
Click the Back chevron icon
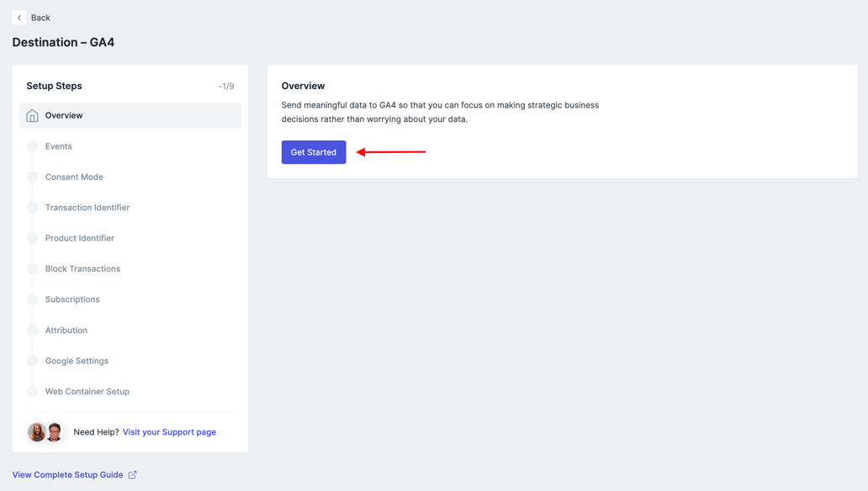(19, 18)
